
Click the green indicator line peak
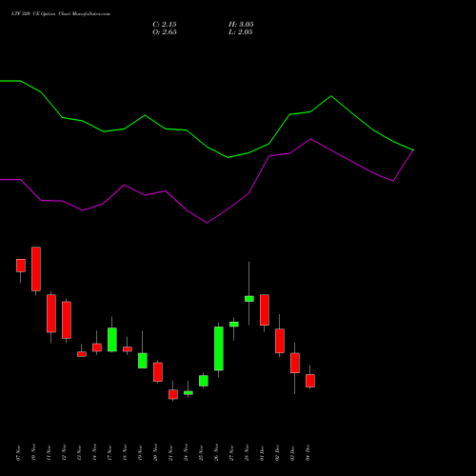331,96
